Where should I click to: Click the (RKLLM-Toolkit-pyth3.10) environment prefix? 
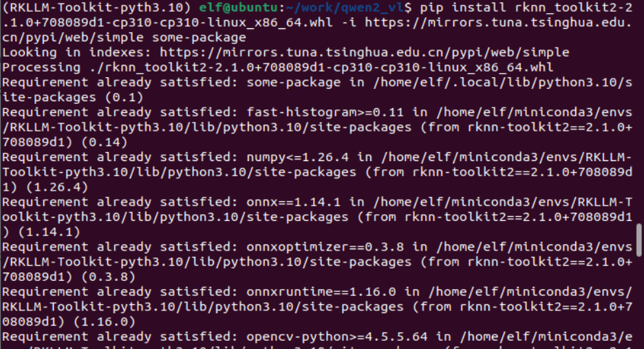[x=95, y=8]
